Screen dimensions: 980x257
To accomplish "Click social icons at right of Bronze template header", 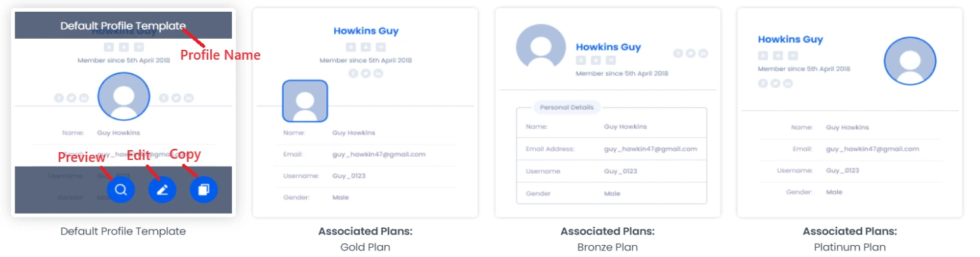I will [690, 53].
